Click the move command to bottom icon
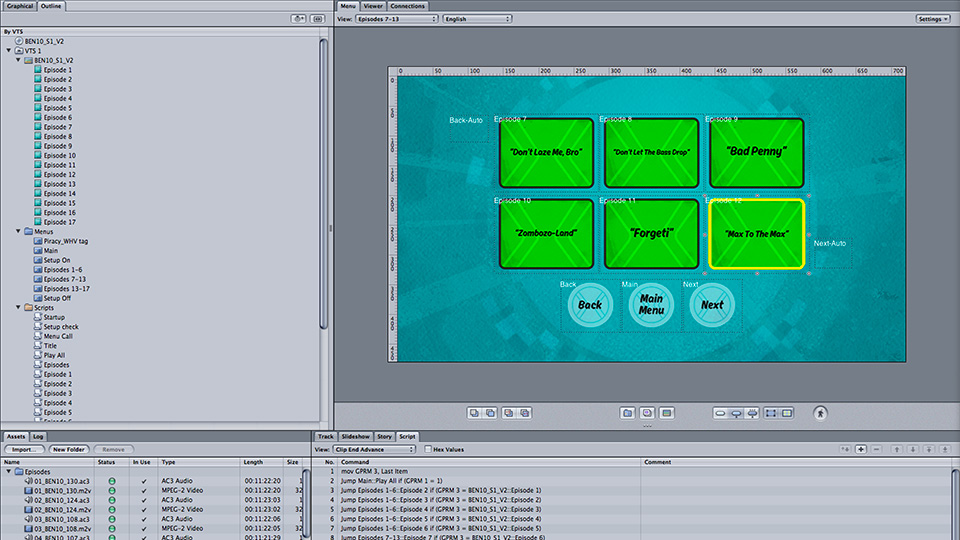 945,449
